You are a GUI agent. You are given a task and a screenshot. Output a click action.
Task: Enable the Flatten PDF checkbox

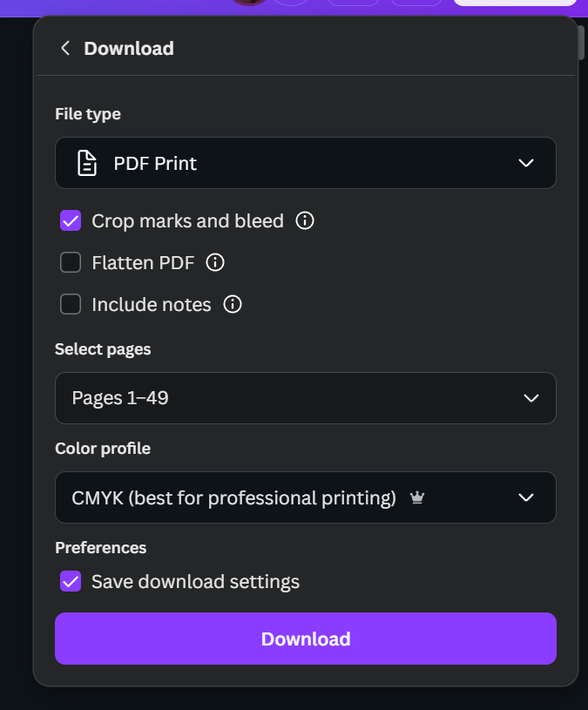(71, 262)
